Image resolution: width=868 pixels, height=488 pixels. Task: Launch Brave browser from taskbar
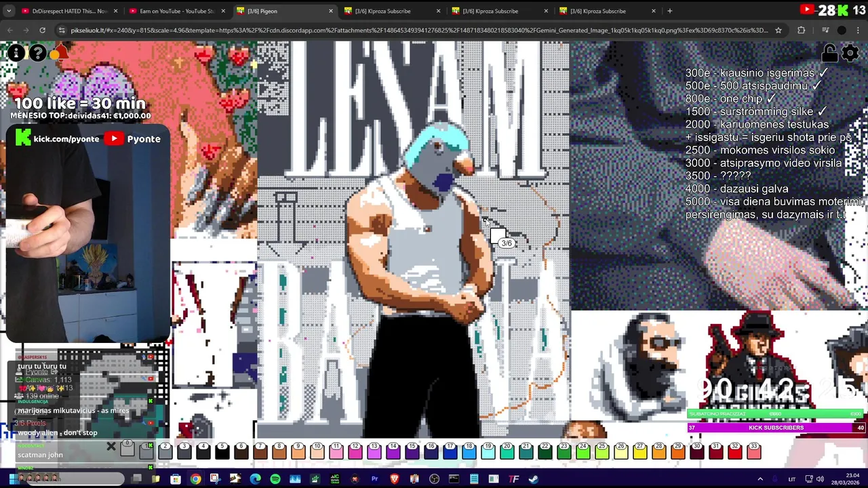(394, 479)
